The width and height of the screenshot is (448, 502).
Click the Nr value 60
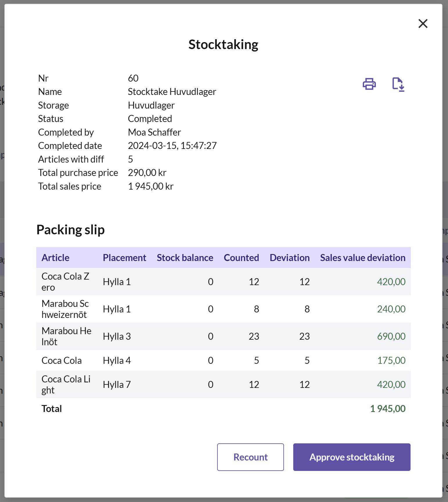click(x=133, y=78)
